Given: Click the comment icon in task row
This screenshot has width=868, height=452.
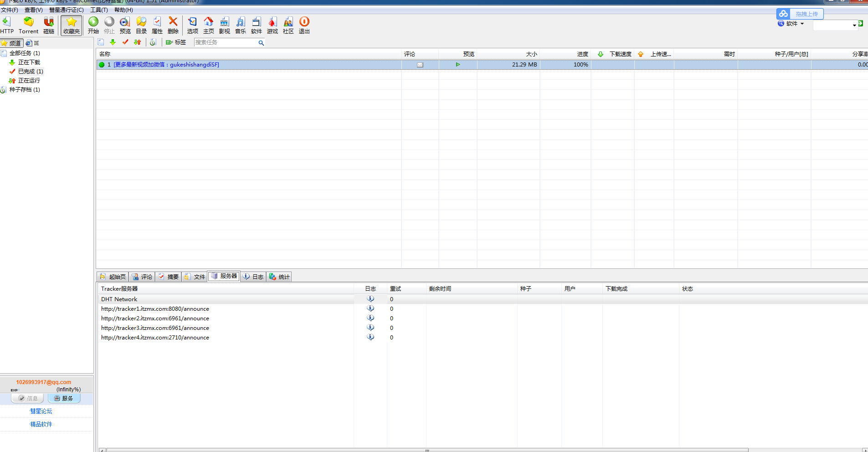Looking at the screenshot, I should pos(420,65).
